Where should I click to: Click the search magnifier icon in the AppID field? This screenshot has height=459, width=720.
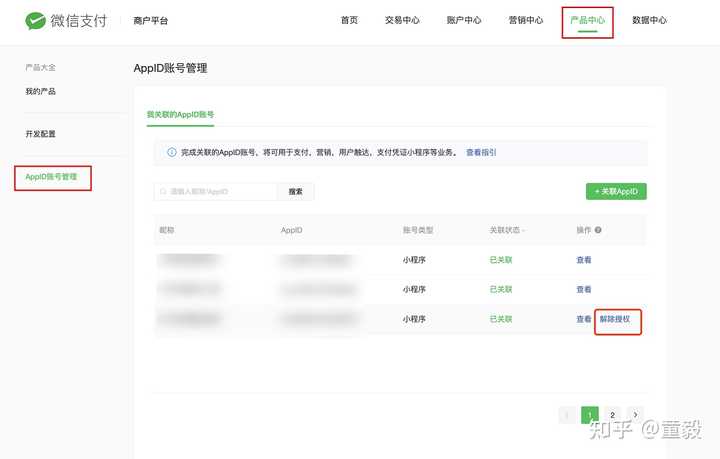click(x=163, y=191)
